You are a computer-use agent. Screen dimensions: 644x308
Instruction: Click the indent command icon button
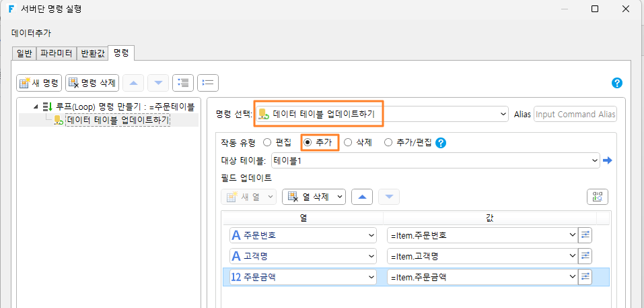coord(183,83)
